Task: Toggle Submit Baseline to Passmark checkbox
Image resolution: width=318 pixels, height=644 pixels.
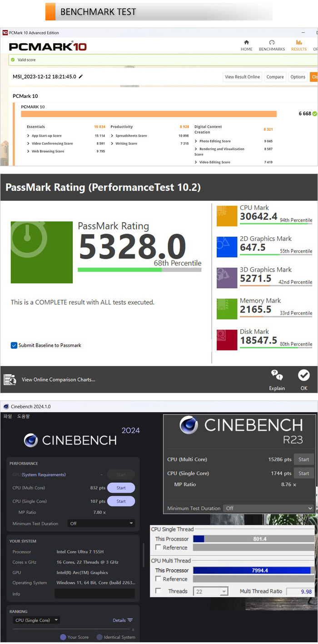Action: (14, 345)
